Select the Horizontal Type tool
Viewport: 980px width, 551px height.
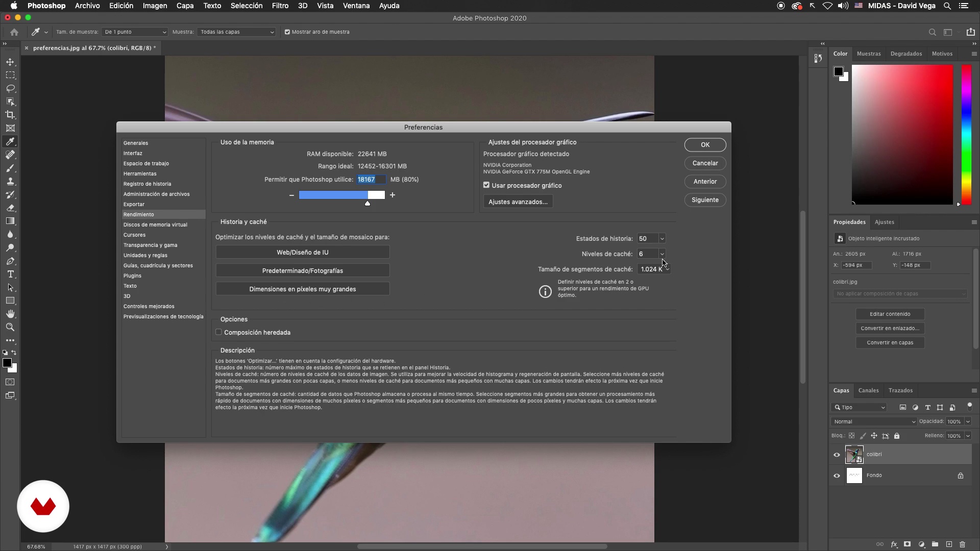pos(10,274)
